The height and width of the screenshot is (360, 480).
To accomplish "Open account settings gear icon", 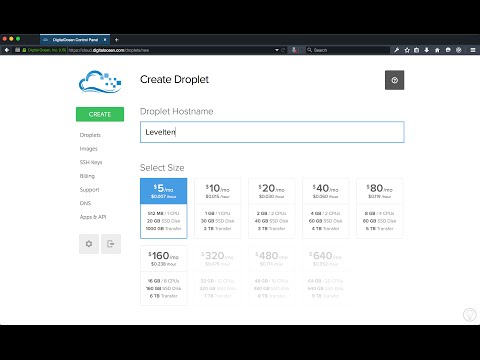I will 89,244.
